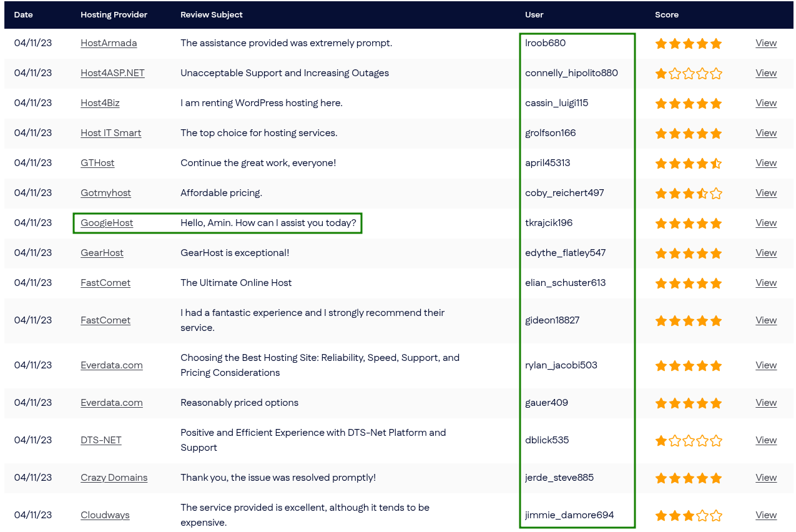Click the Hosting Provider column header
Viewport: 796px width, 532px height.
(x=114, y=14)
